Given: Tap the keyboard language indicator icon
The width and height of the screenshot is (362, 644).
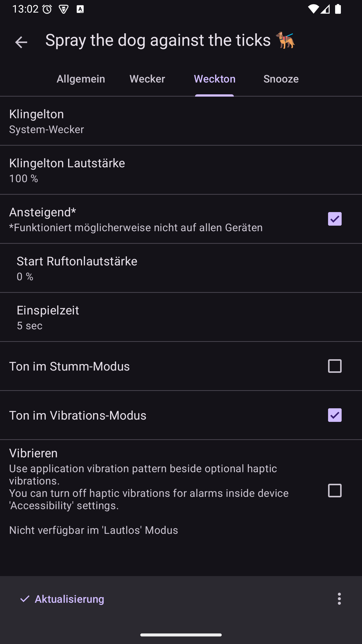Looking at the screenshot, I should pos(80,10).
